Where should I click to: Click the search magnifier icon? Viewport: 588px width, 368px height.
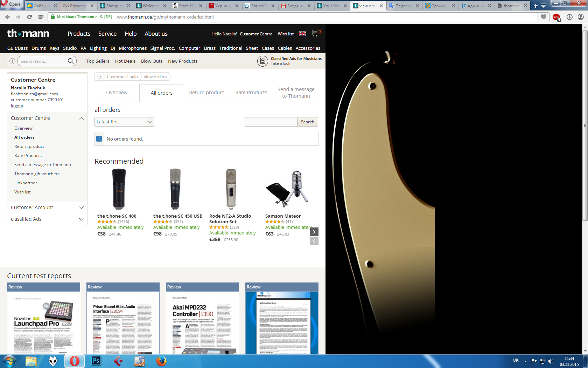[x=71, y=61]
